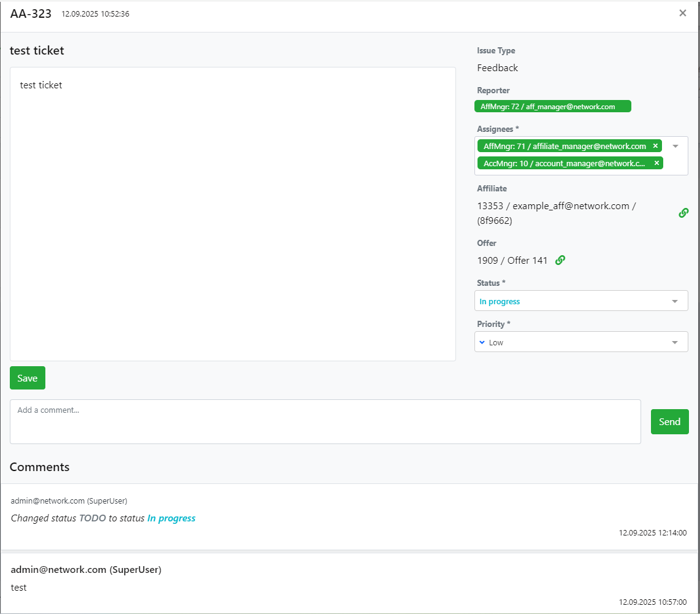Remove affiliate_manager assignee with its x icon

655,146
